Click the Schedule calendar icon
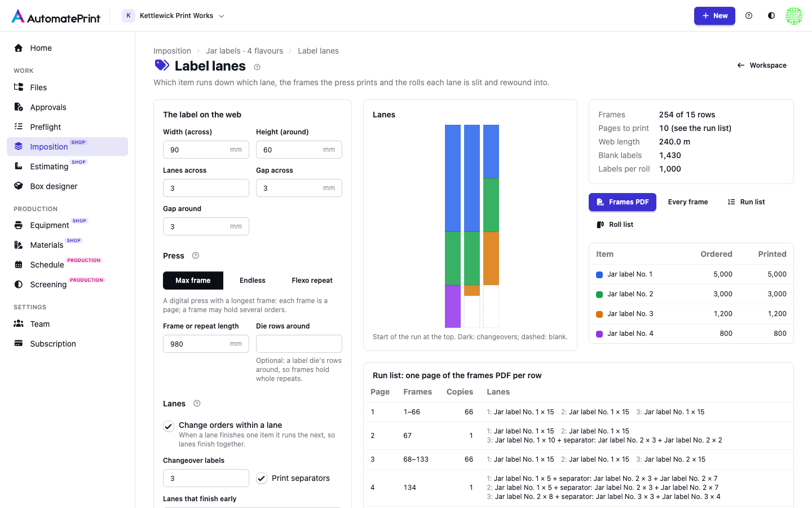Screen dimensions: 812x508 point(19,265)
